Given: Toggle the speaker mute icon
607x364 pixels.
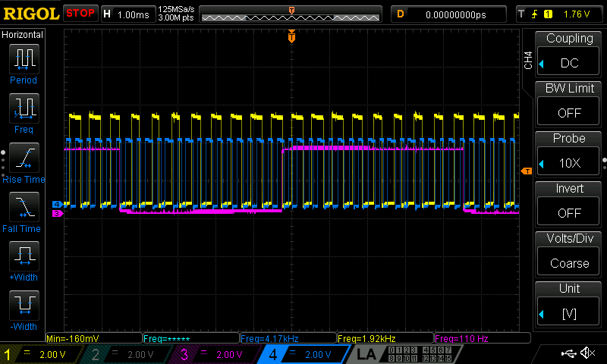Looking at the screenshot, I should point(587,353).
